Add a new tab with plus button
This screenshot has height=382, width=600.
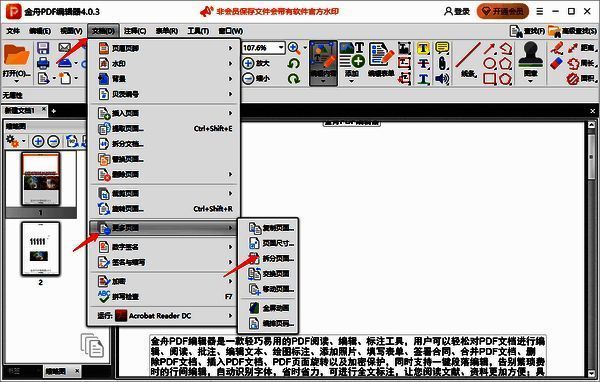click(54, 111)
